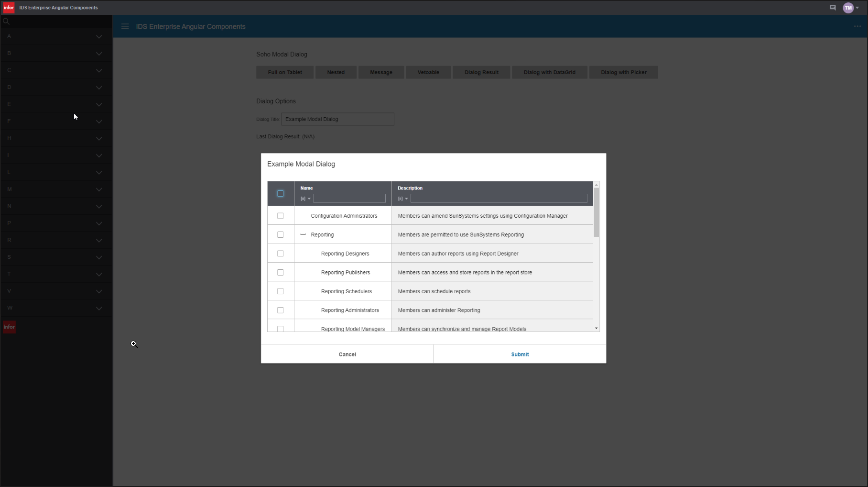The width and height of the screenshot is (868, 487).
Task: Click the Vetoable button
Action: (428, 72)
